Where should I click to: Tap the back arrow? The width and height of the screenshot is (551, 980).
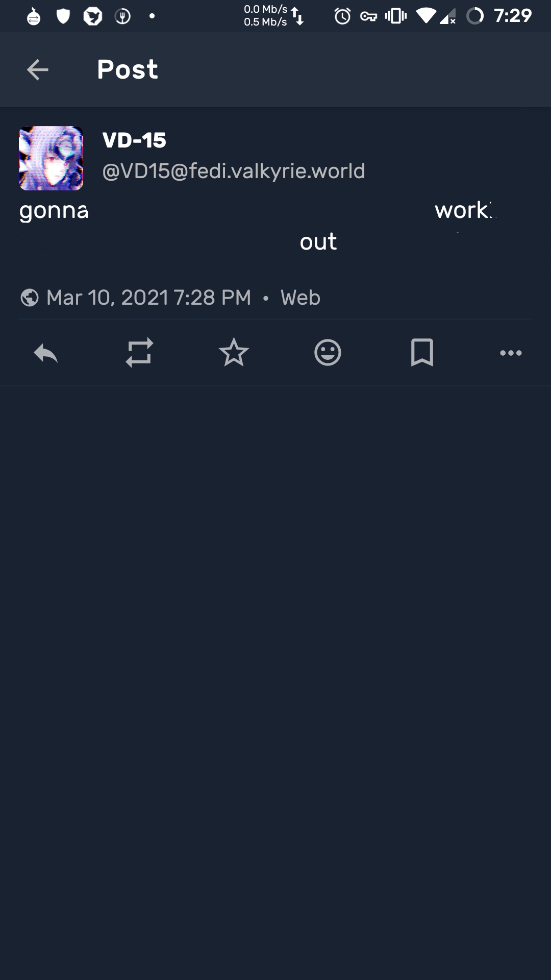(x=37, y=69)
